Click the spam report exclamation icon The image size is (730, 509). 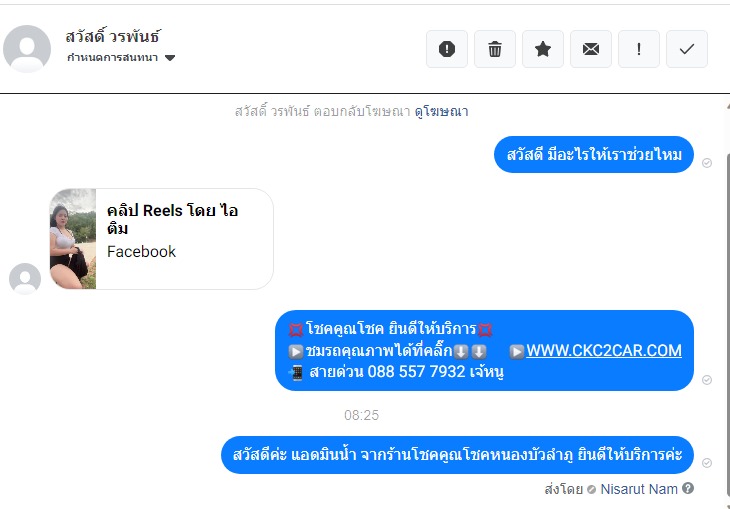446,49
